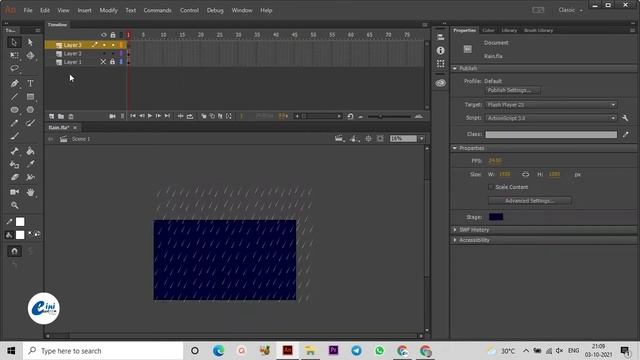Viewport: 640px width, 360px height.
Task: Expand the SWF History section
Action: 455,230
